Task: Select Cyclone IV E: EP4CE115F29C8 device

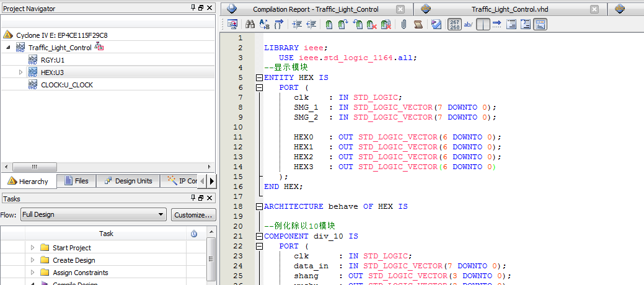Action: (62, 35)
